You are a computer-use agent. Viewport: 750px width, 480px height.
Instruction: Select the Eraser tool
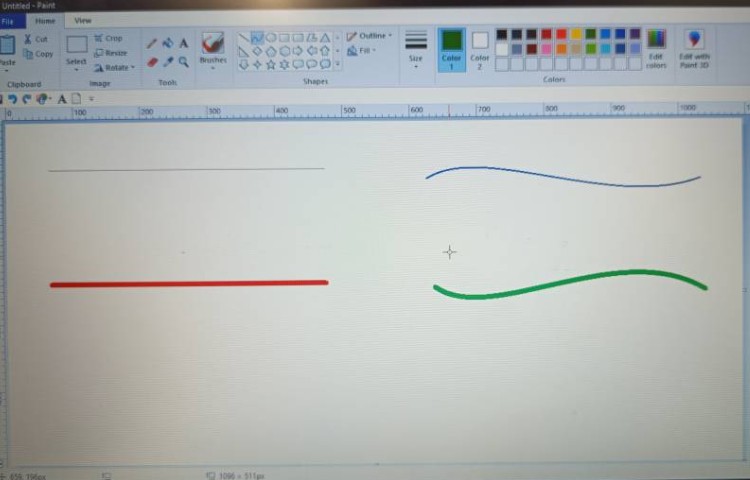point(152,62)
